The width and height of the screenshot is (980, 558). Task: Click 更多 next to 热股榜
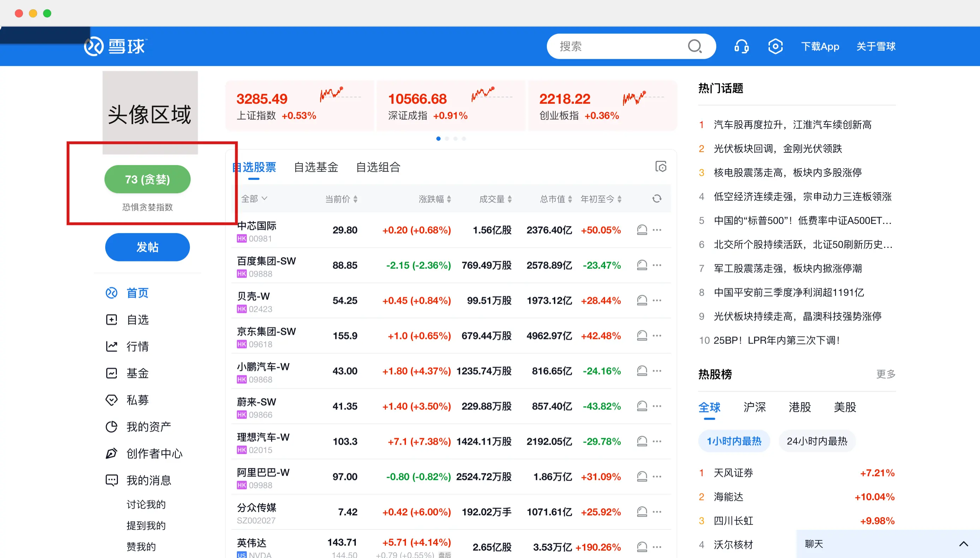coord(886,374)
